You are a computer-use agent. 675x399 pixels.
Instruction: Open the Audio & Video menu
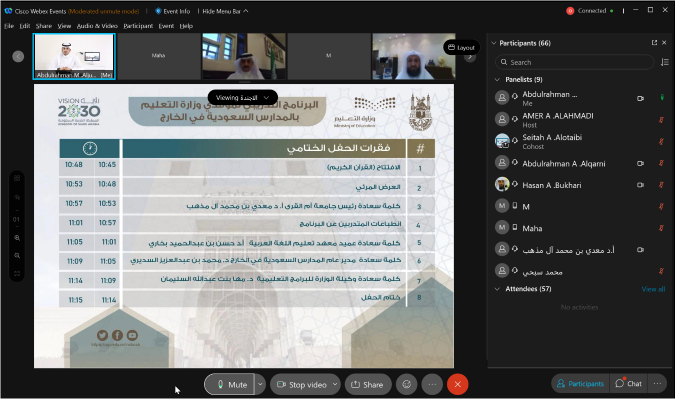(97, 26)
